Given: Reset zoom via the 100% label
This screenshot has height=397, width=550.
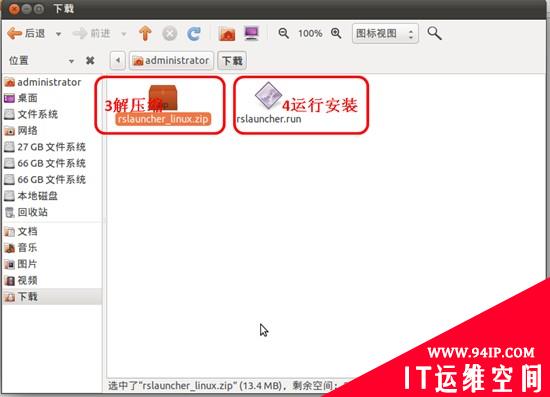Looking at the screenshot, I should tap(310, 34).
